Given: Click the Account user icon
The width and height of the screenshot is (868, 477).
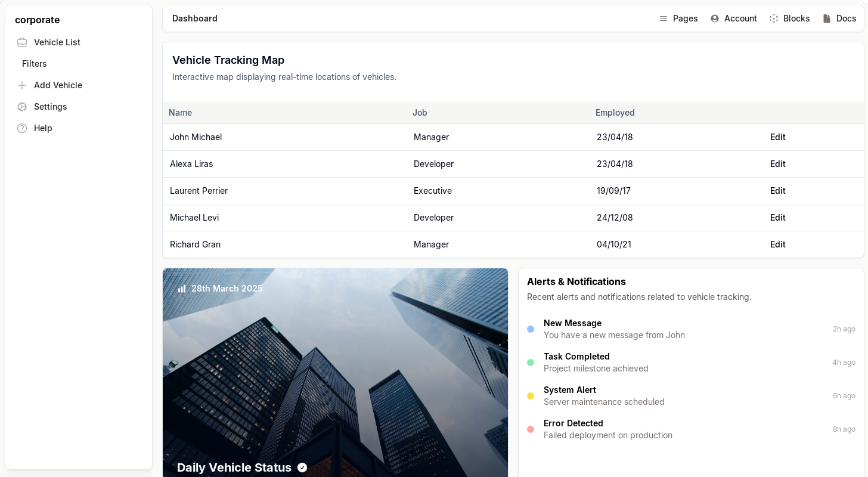Looking at the screenshot, I should [x=714, y=18].
